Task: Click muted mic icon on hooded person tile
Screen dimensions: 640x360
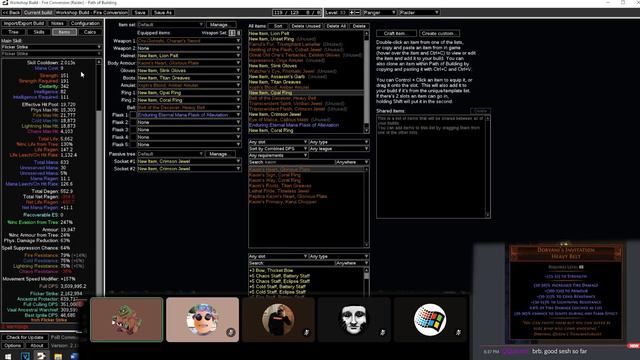Action: [x=307, y=333]
